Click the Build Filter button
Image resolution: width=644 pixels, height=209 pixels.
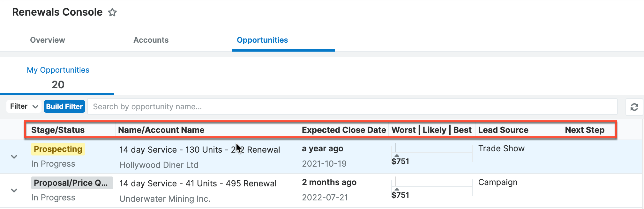click(x=64, y=106)
